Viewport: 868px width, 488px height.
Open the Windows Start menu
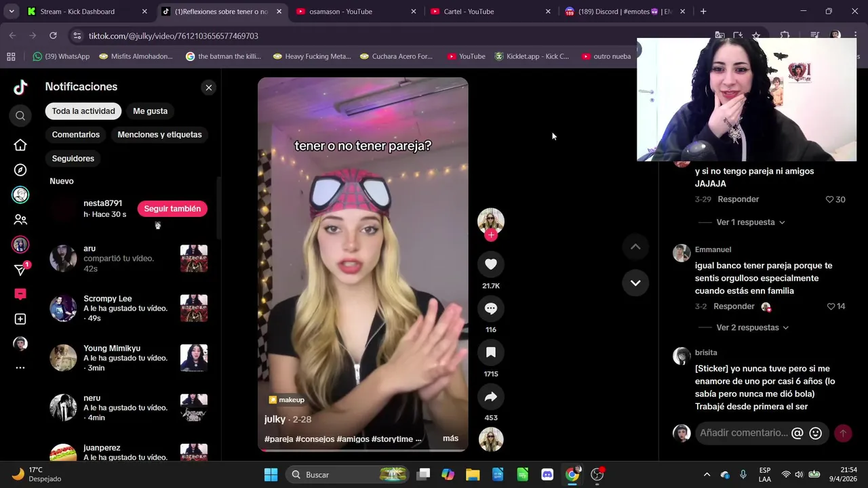pyautogui.click(x=271, y=474)
